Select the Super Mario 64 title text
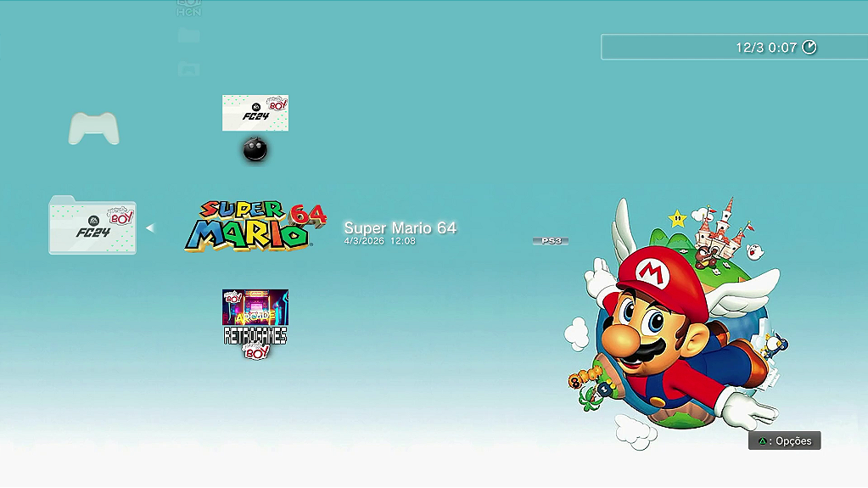The width and height of the screenshot is (868, 488). coord(400,227)
